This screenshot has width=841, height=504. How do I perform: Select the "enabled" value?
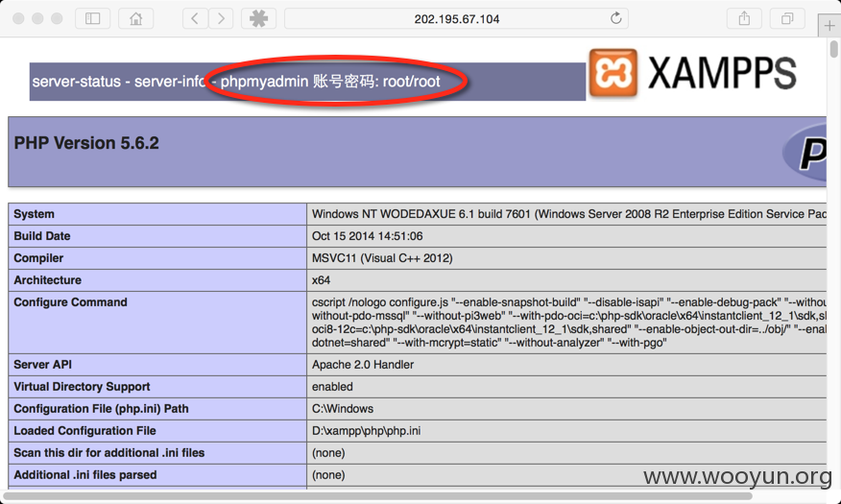332,387
